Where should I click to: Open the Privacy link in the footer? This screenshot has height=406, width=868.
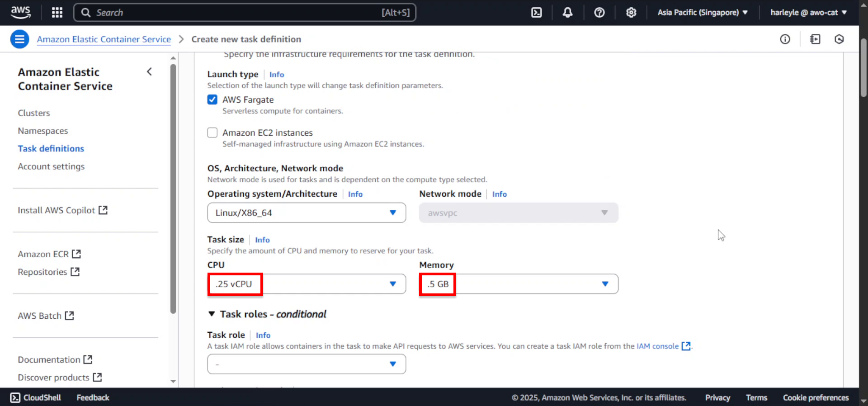click(x=717, y=397)
